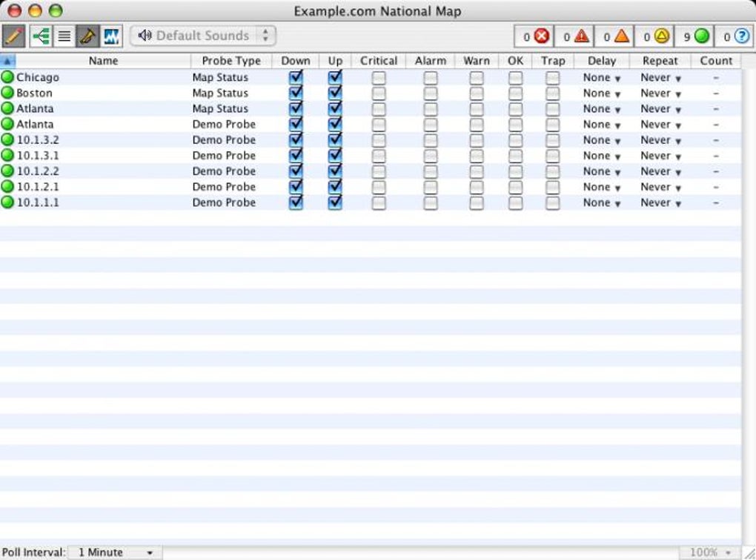Sort by the Name column header
The width and height of the screenshot is (756, 560).
coord(103,61)
